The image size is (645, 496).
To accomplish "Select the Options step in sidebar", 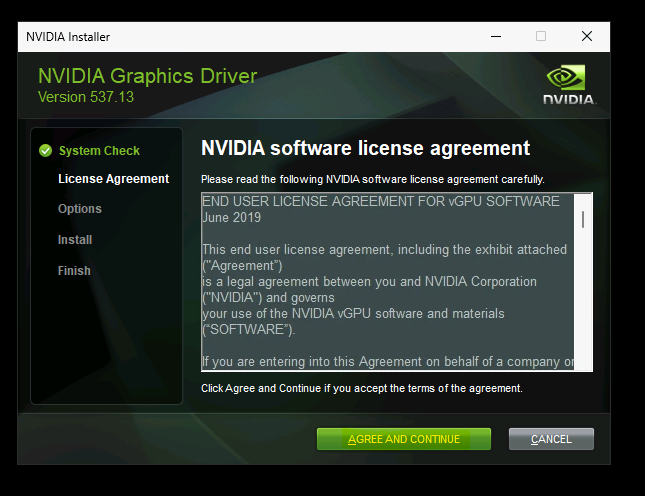I will (80, 209).
